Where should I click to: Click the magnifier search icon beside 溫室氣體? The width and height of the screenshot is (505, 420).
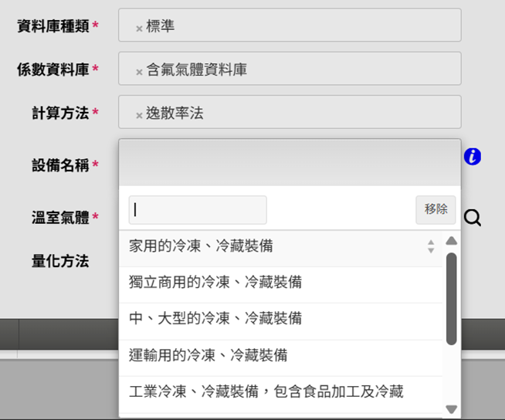pyautogui.click(x=473, y=218)
